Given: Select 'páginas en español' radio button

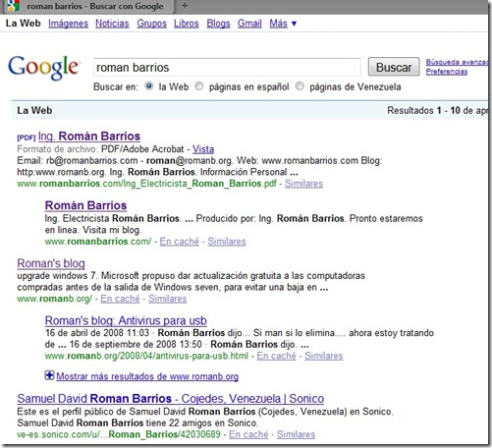Looking at the screenshot, I should (199, 86).
